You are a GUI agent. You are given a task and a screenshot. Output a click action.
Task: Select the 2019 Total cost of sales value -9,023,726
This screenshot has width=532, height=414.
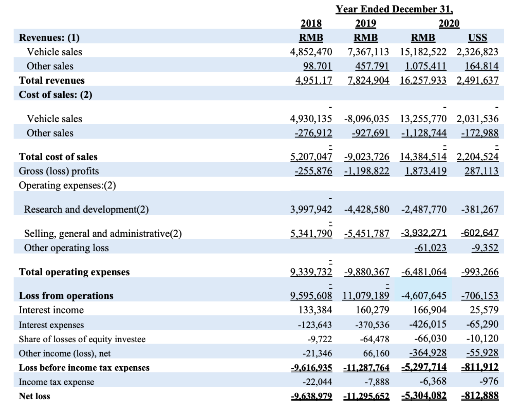pyautogui.click(x=366, y=157)
